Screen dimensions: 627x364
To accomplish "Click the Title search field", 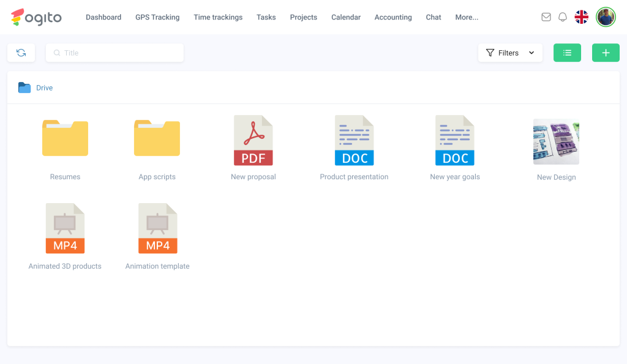I will click(x=115, y=53).
